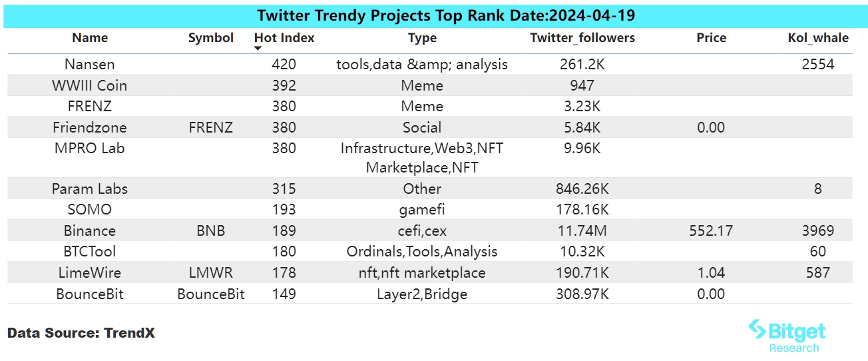Click the Symbol column header
868x361 pixels.
(211, 38)
